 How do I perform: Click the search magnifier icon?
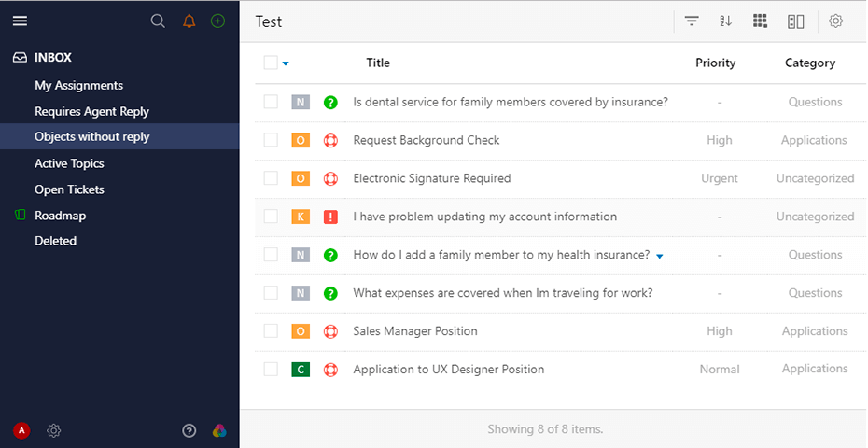(158, 21)
